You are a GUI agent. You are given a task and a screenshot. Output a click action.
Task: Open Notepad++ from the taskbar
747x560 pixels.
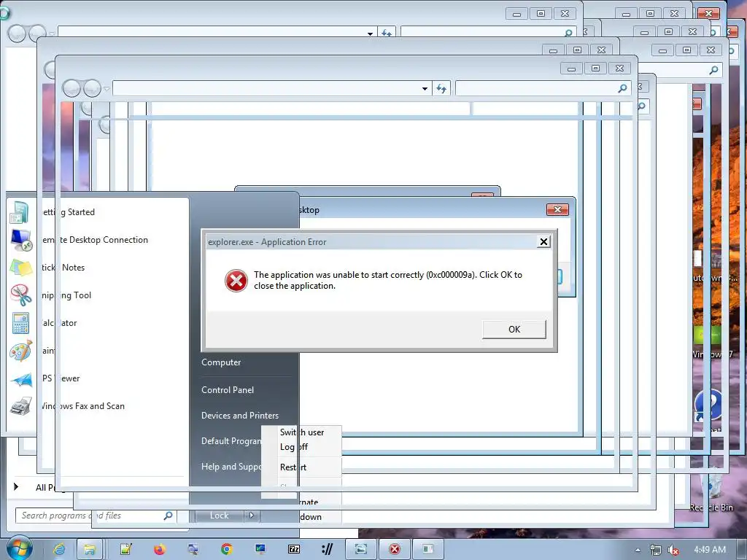(125, 549)
